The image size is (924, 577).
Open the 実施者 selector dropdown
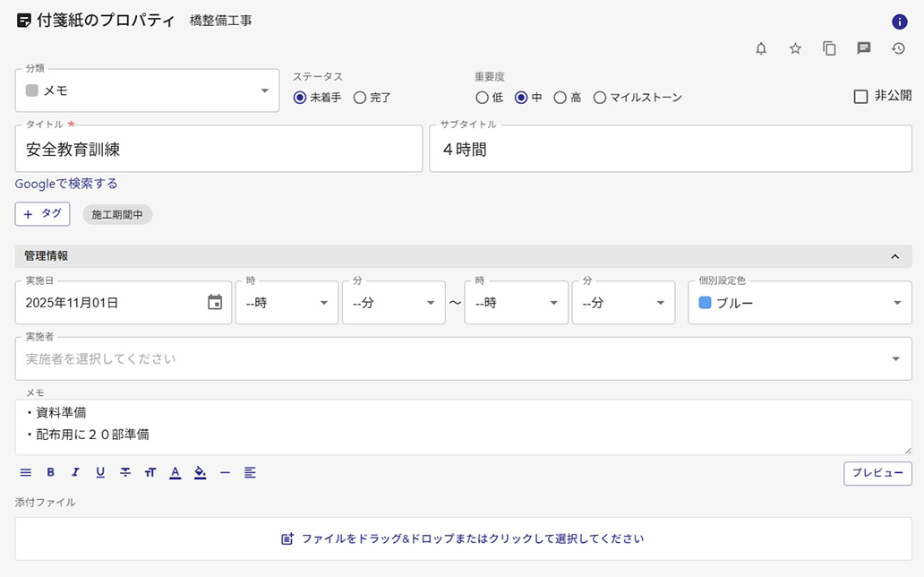[895, 358]
